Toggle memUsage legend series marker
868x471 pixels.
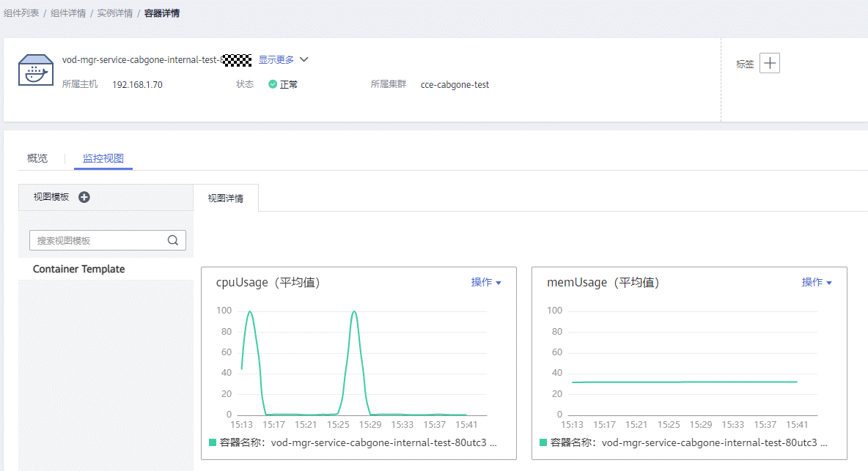[x=543, y=442]
